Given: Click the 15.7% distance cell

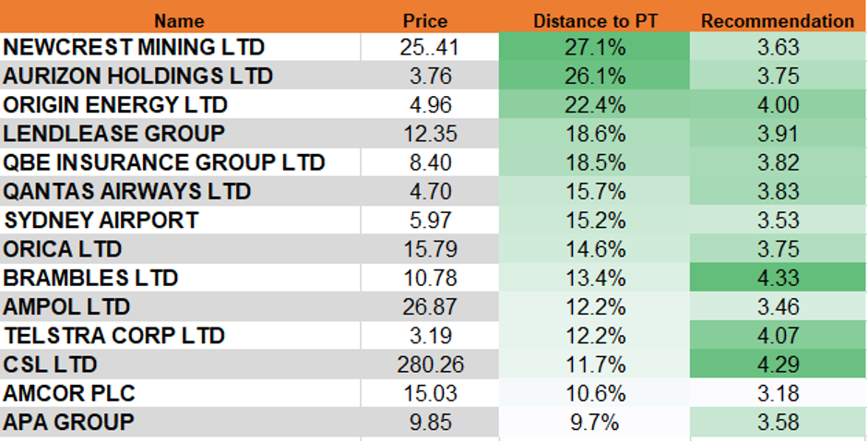Looking at the screenshot, I should click(x=595, y=190).
